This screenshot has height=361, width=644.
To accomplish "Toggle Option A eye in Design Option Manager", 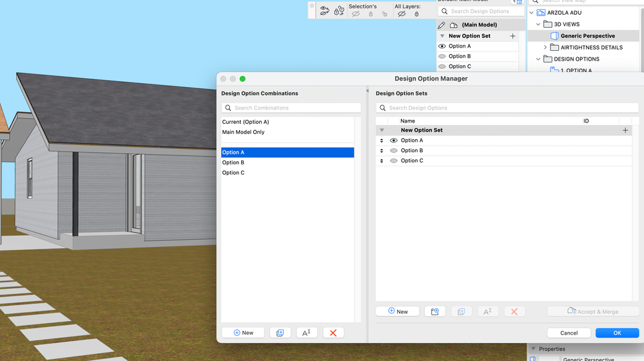I will 393,141.
